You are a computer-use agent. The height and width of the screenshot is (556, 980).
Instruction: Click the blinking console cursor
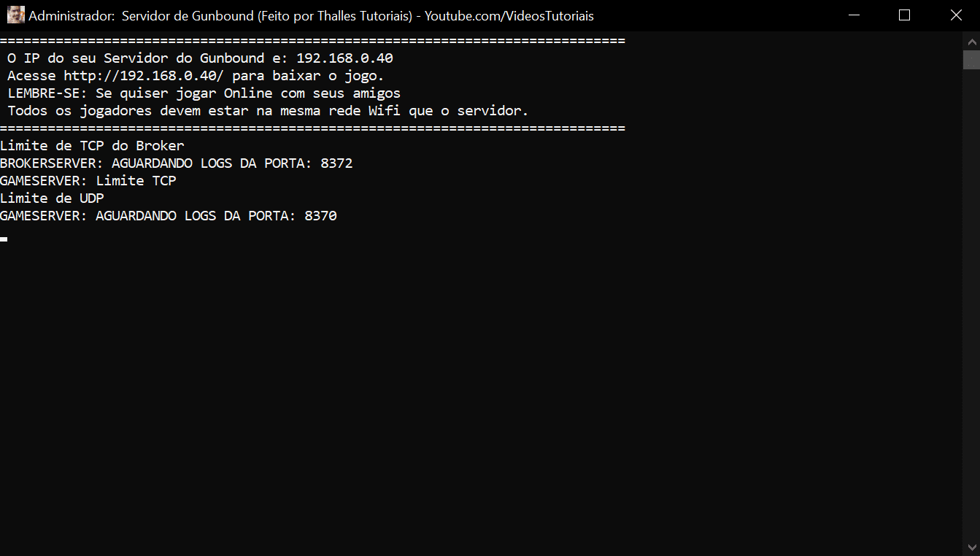click(x=4, y=239)
